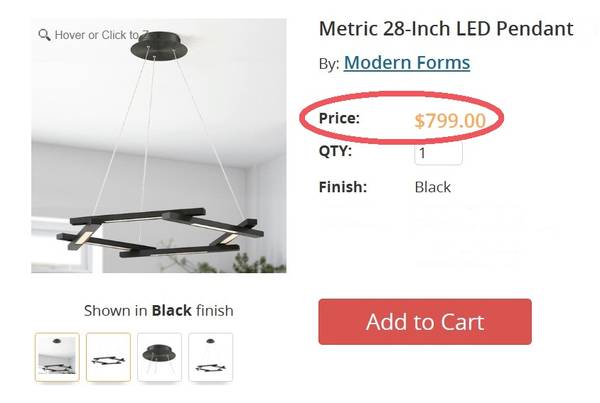Click the $799.00 price value
The height and width of the screenshot is (403, 600).
[450, 121]
